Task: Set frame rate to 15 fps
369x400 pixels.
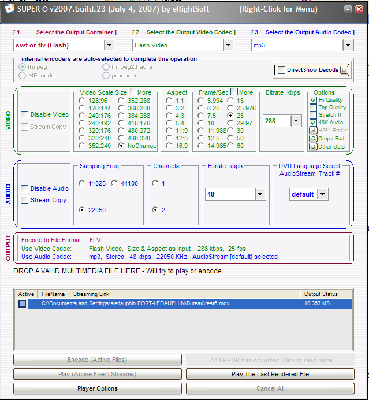Action: pyautogui.click(x=230, y=100)
